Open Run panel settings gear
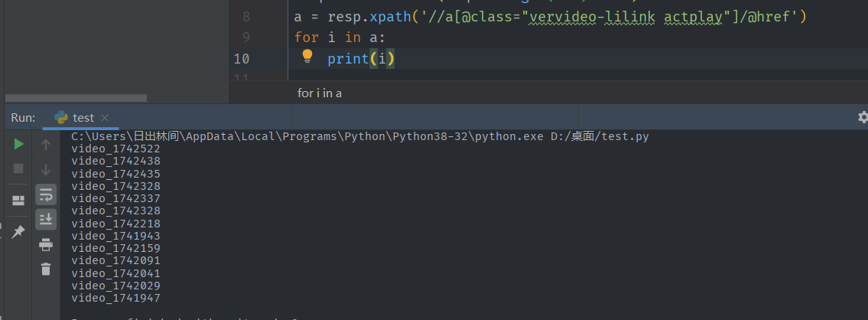The image size is (868, 320). 863,117
